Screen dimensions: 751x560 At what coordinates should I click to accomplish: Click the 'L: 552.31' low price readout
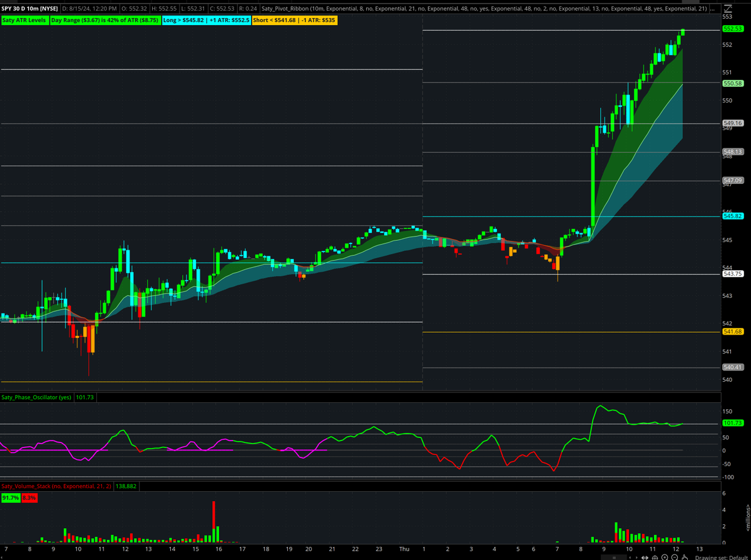[193, 8]
